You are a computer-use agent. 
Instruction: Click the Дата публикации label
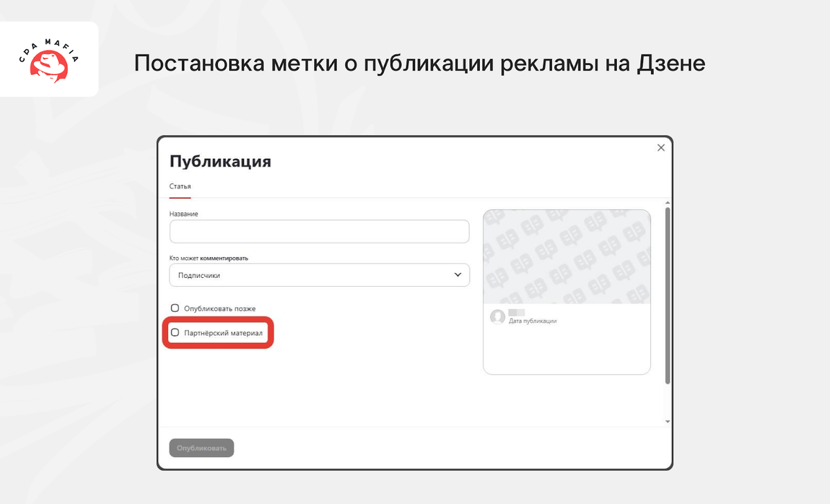pyautogui.click(x=533, y=321)
